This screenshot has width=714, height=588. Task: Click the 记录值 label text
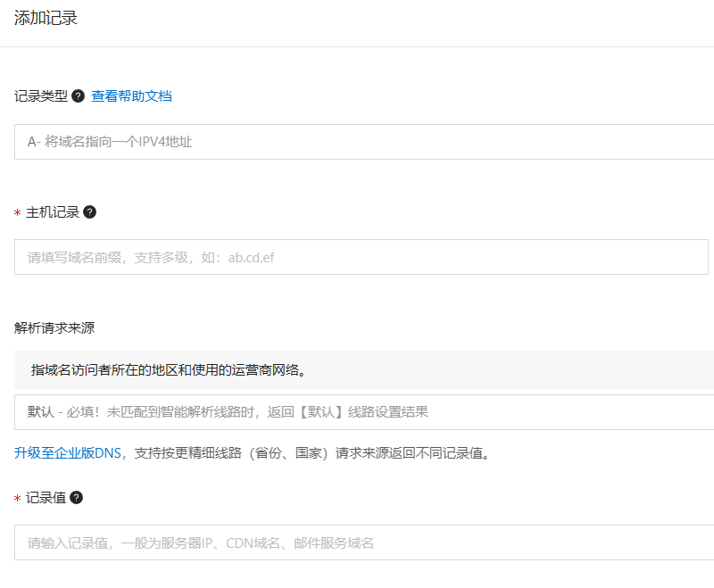[46, 497]
